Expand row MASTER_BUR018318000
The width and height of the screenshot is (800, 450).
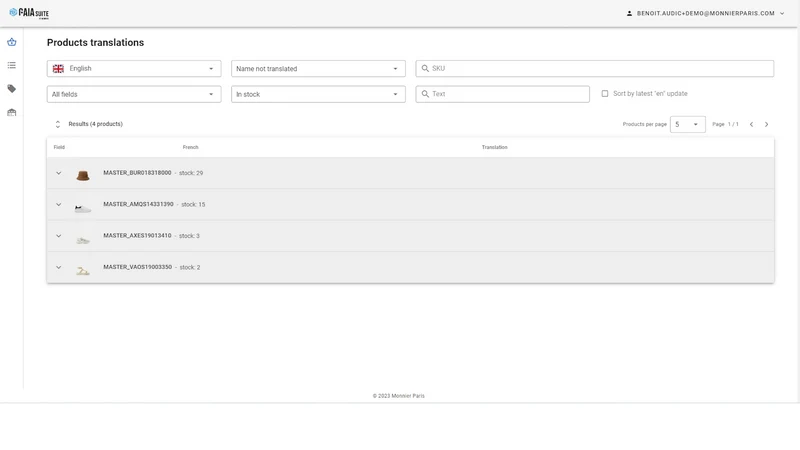click(59, 173)
